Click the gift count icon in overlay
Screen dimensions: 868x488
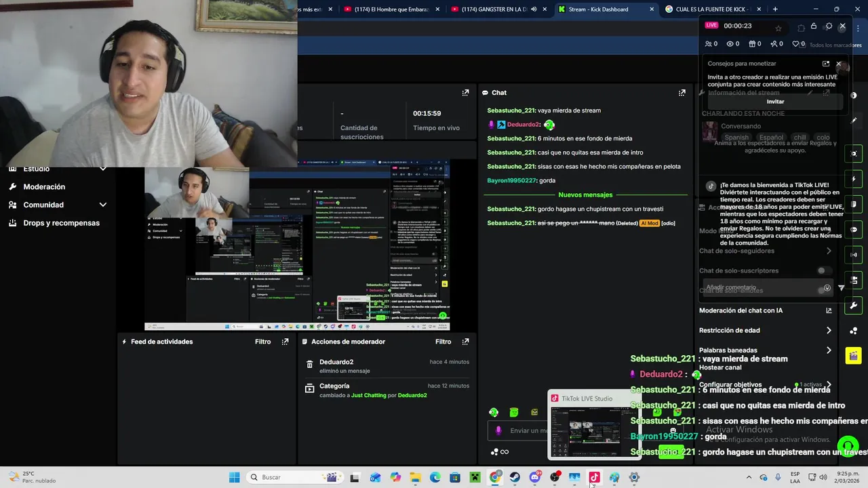[x=751, y=44]
